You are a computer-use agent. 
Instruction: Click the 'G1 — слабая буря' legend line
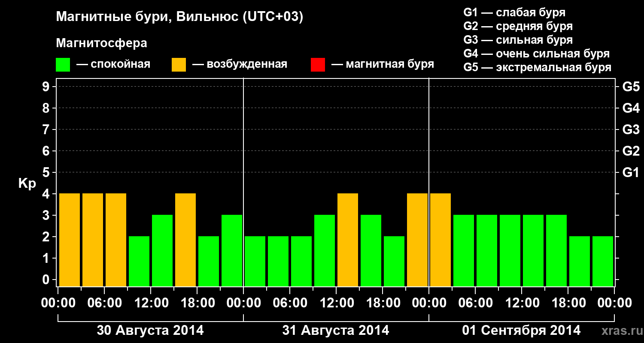coord(514,12)
